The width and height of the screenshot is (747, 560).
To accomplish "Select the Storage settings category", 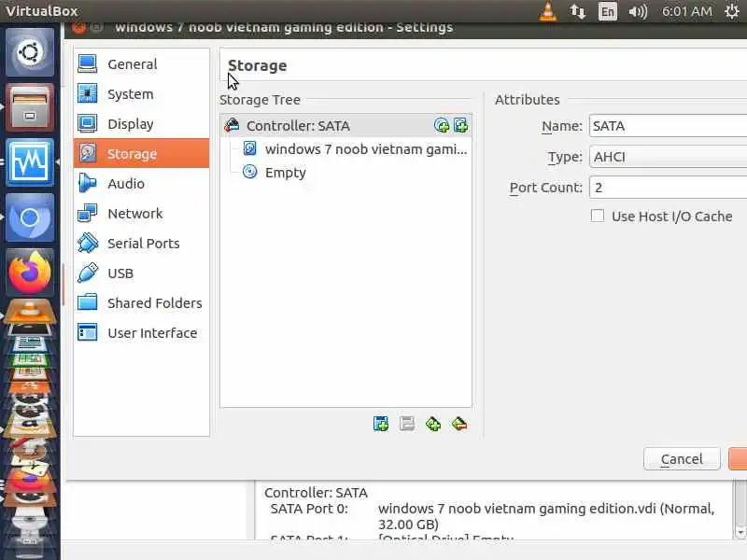I will point(141,153).
